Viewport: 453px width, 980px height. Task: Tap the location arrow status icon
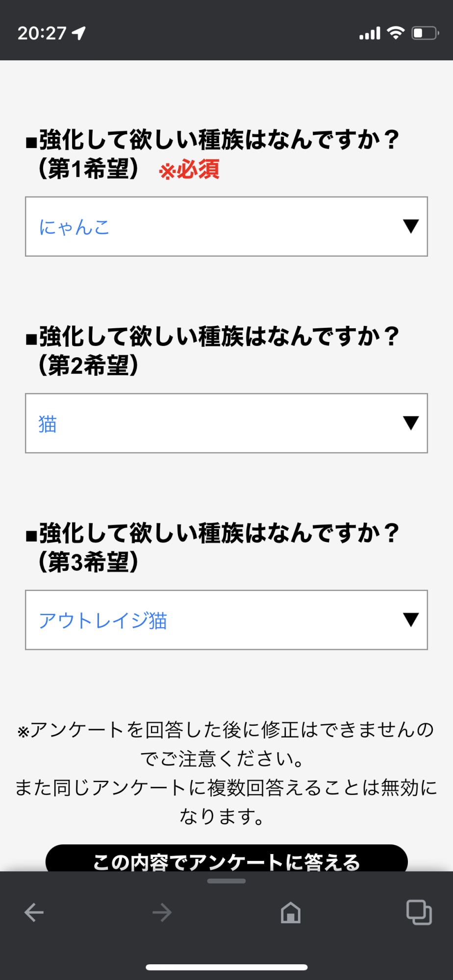tap(79, 33)
